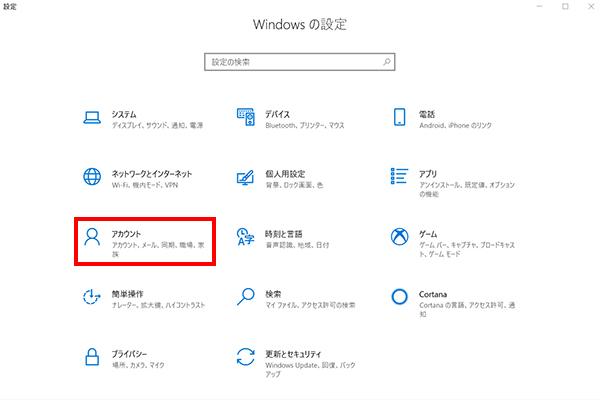Click the Bluetooth, プリンター, マウス description

305,126
